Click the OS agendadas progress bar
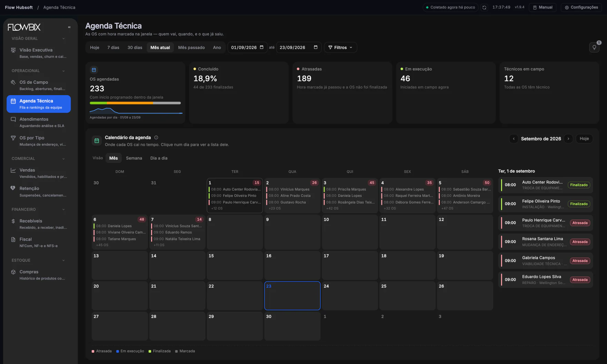 click(135, 103)
